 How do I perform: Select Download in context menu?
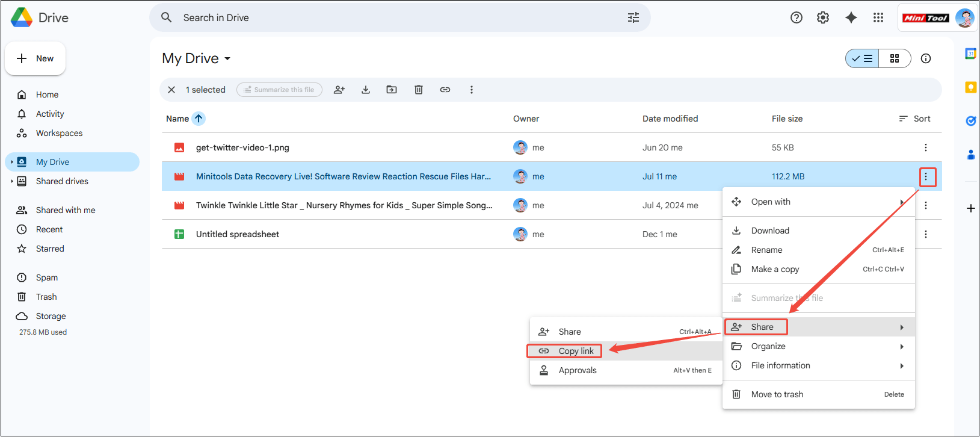click(x=819, y=231)
